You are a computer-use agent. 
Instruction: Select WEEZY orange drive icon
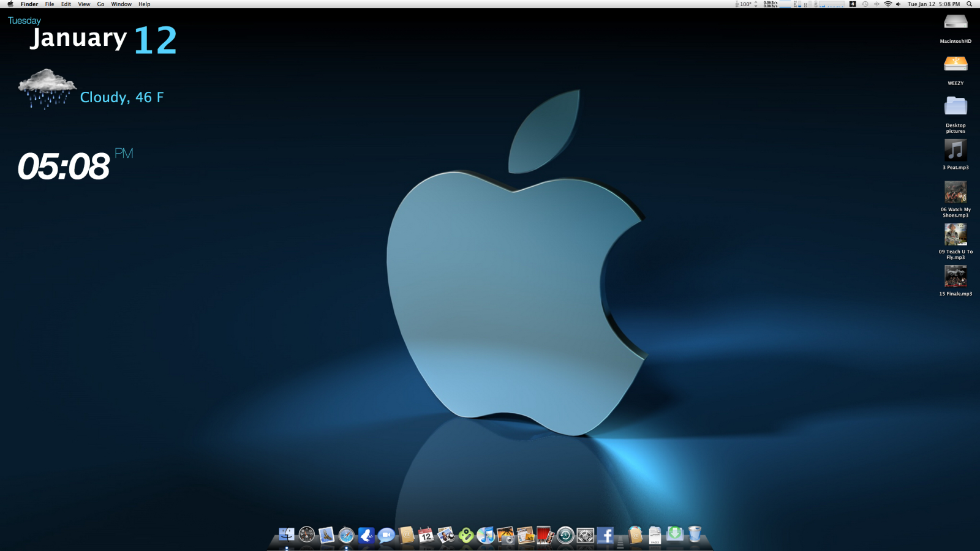click(956, 64)
